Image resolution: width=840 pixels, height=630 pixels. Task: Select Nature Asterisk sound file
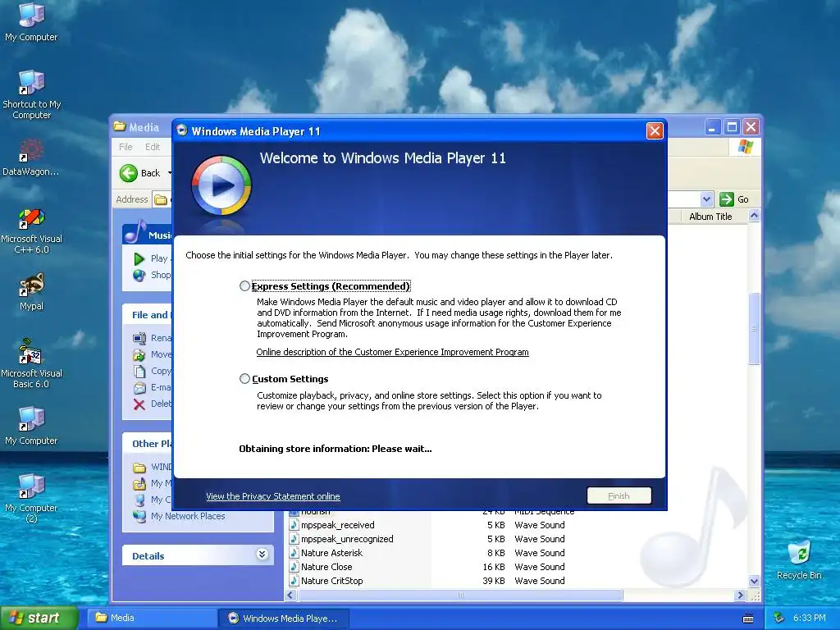pyautogui.click(x=331, y=553)
